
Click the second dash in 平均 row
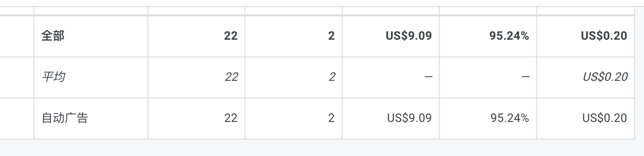(525, 77)
